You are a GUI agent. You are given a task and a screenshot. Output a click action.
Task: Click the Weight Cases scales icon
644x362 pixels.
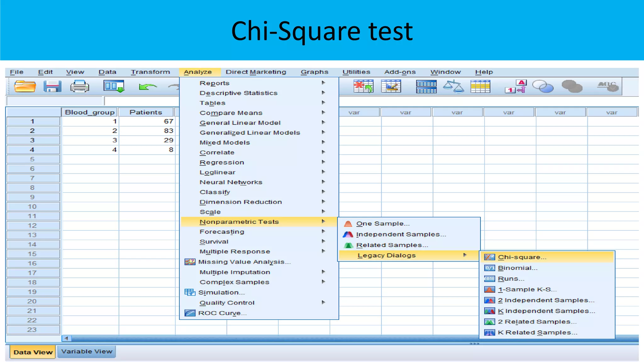pos(453,86)
